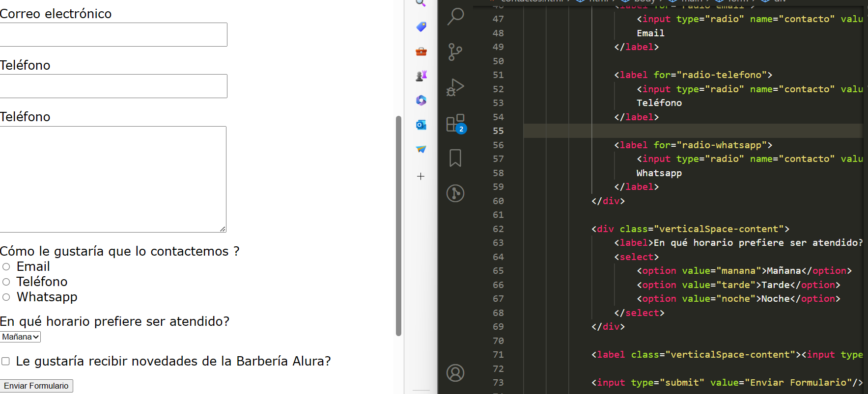Open the Tools briefcase in Edge sidebar
This screenshot has width=868, height=394.
coord(421,52)
